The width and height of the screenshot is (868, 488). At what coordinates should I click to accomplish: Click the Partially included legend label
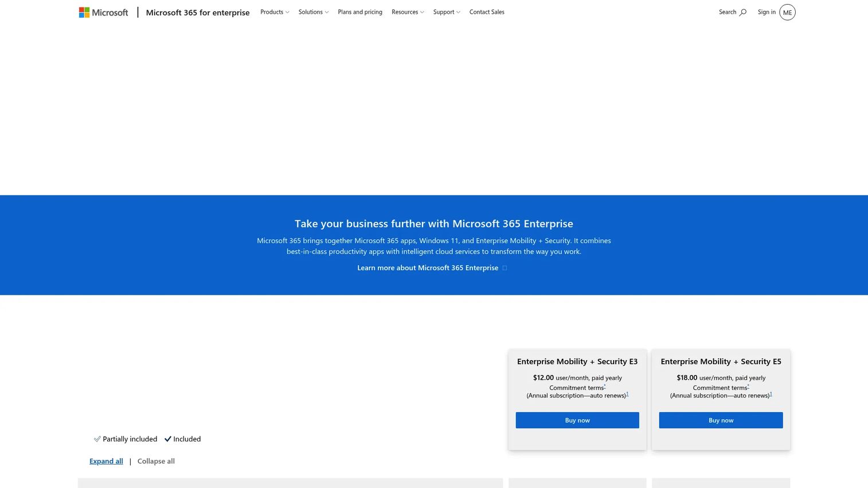130,439
